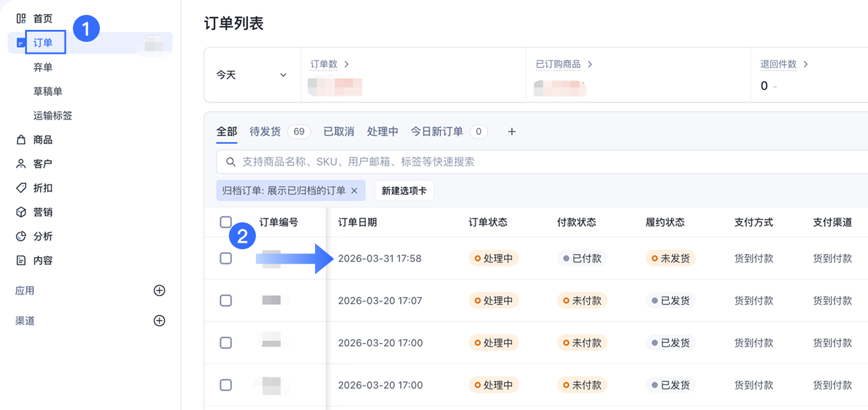Expand the 订单数 metric chevron
Image resolution: width=868 pixels, height=410 pixels.
point(347,64)
